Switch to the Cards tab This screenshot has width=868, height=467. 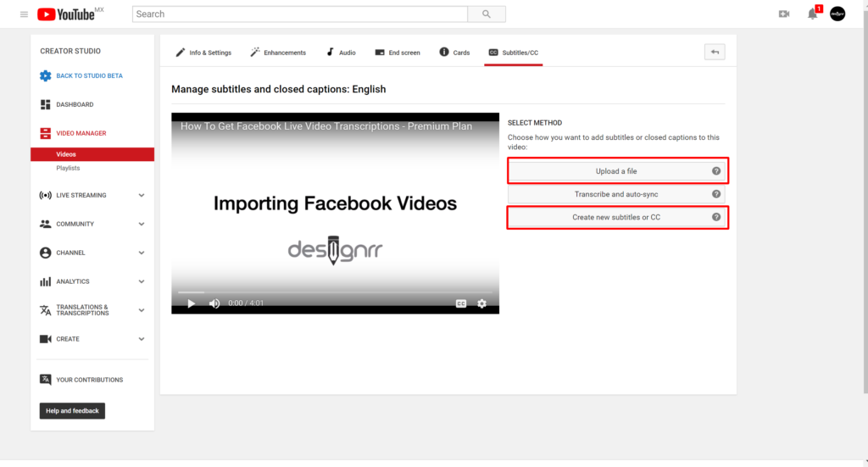[x=454, y=53]
